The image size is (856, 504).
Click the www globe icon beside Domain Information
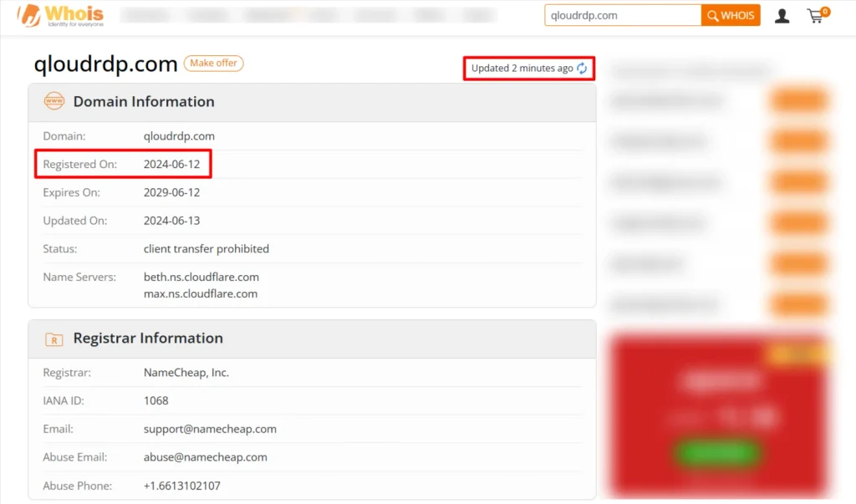[54, 101]
